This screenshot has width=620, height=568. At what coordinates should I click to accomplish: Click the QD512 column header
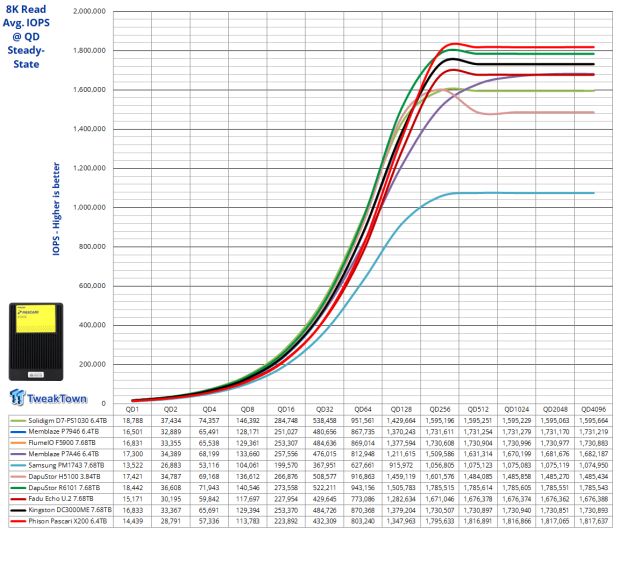tap(478, 409)
